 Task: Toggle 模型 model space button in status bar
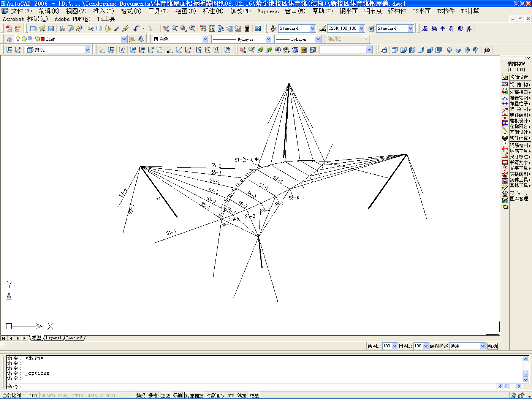(x=254, y=396)
